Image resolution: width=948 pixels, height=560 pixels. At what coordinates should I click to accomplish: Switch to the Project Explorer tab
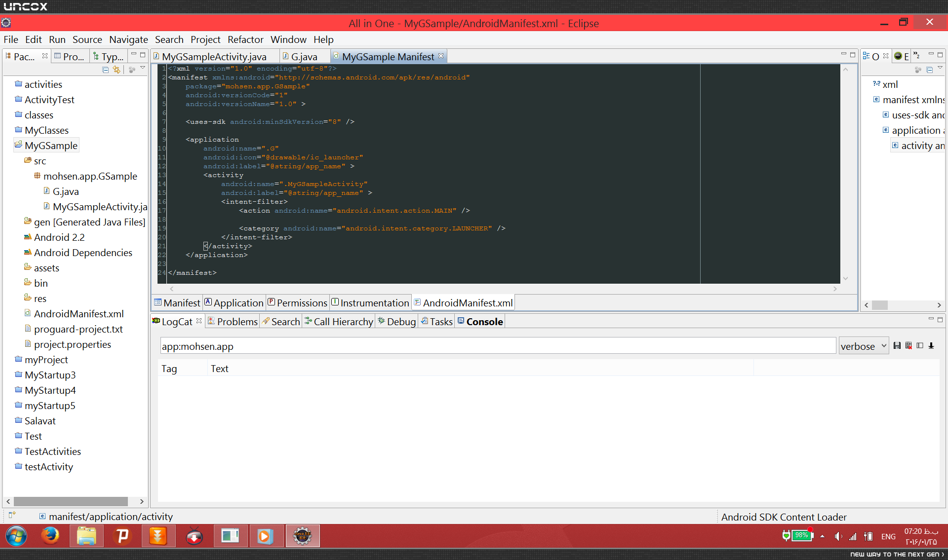[x=70, y=57]
